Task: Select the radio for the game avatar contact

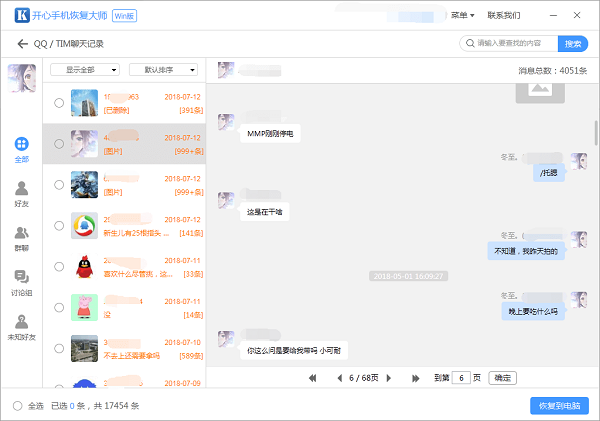Action: pos(59,185)
